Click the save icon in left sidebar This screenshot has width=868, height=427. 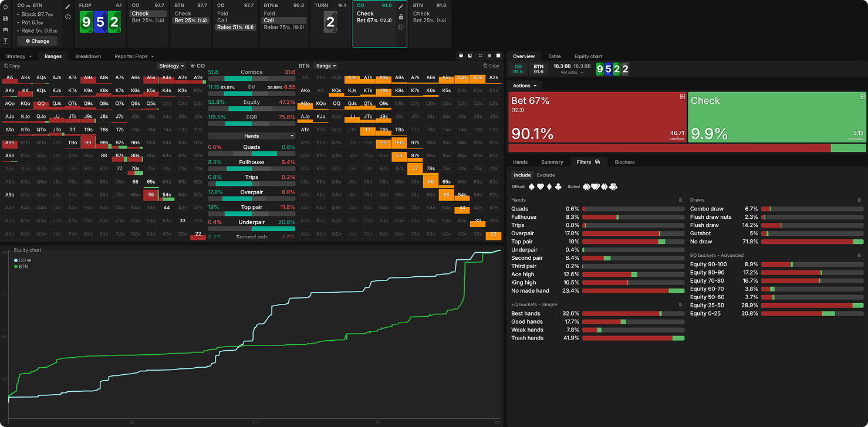click(x=5, y=18)
